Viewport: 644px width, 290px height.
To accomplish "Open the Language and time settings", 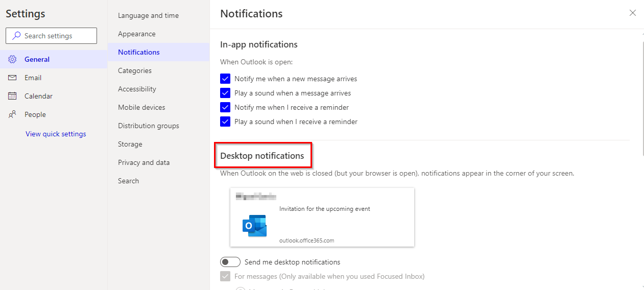I will tap(158, 15).
